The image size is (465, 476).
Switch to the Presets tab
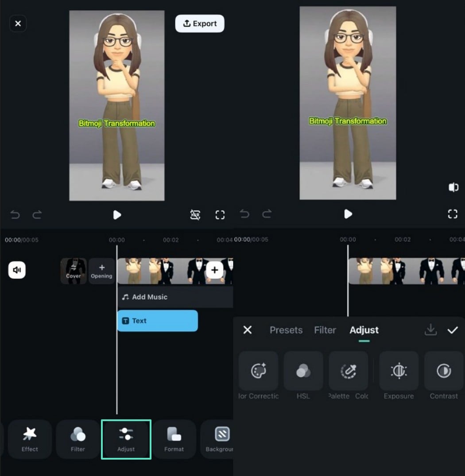(x=286, y=330)
